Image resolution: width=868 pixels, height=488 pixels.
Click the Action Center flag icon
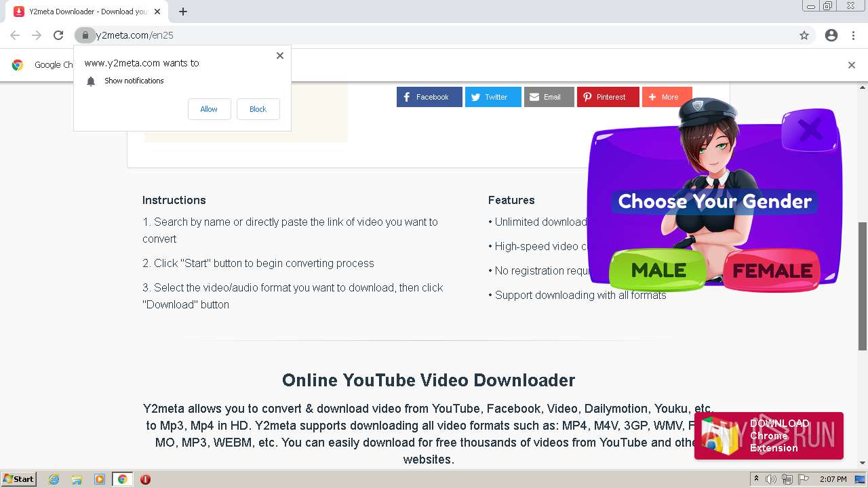804,479
